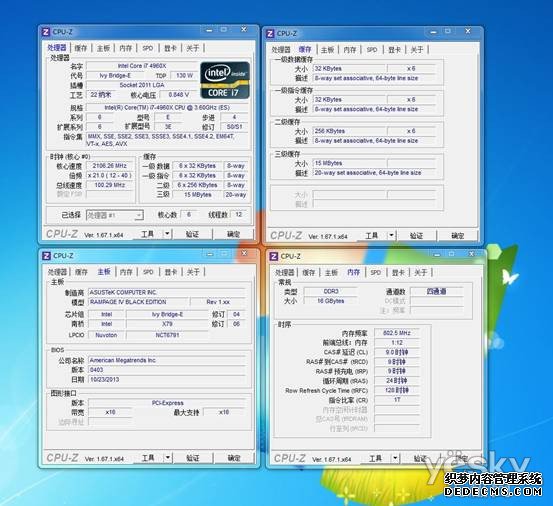This screenshot has height=506, width=553.
Task: Click the processor name 'Intel Core i7 4960X'
Action: [x=142, y=66]
